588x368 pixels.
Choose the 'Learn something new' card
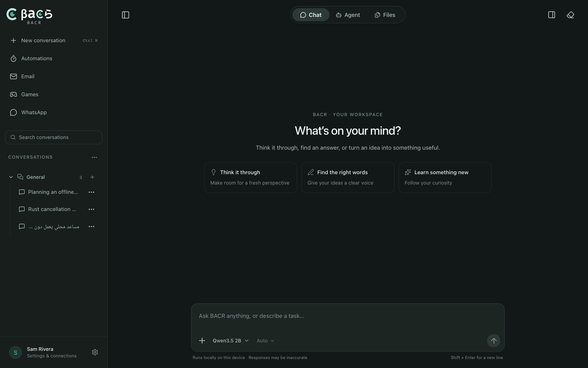(445, 178)
